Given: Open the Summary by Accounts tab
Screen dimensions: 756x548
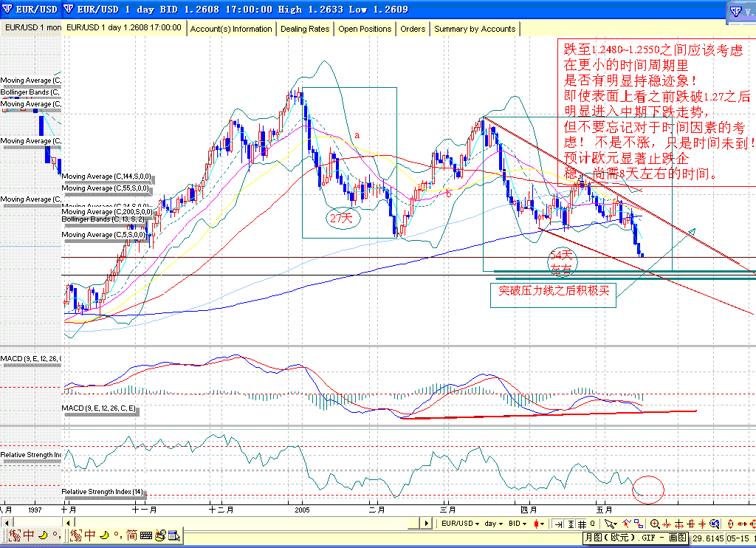Looking at the screenshot, I should [474, 29].
